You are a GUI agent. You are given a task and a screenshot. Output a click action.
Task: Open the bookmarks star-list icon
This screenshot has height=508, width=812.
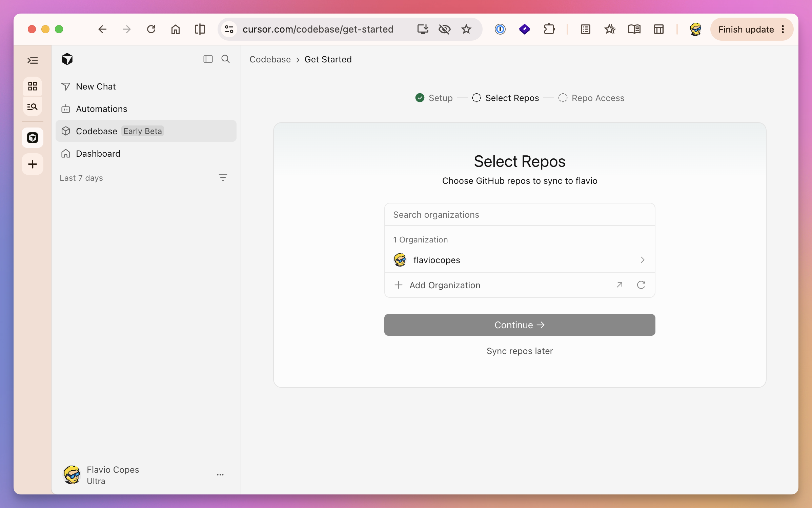click(x=610, y=29)
